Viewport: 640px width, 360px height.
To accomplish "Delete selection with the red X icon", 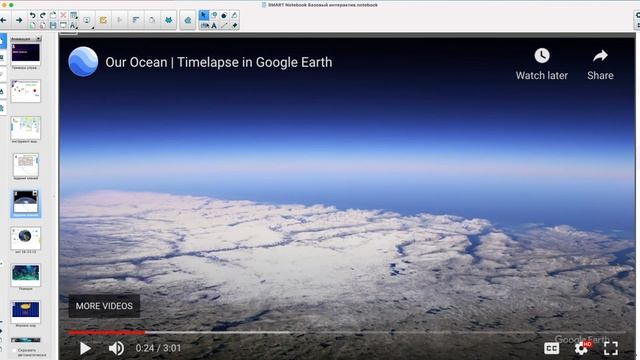I will pyautogui.click(x=63, y=15).
